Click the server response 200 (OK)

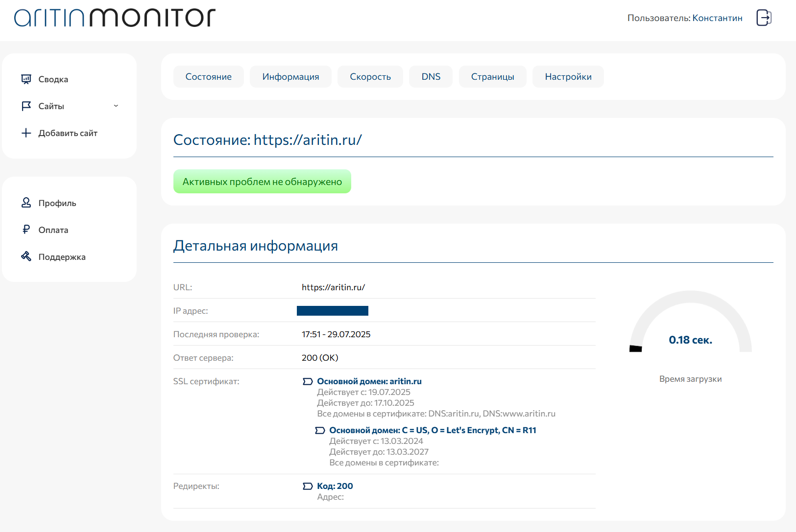320,358
